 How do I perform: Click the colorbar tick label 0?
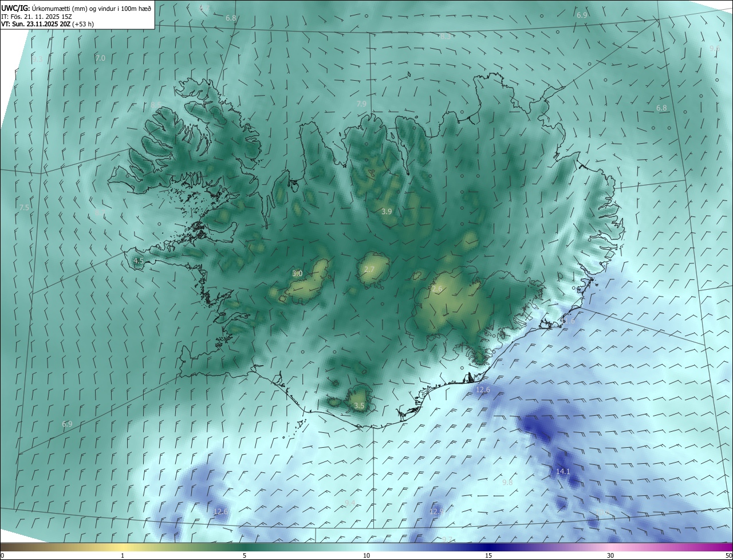[2, 555]
